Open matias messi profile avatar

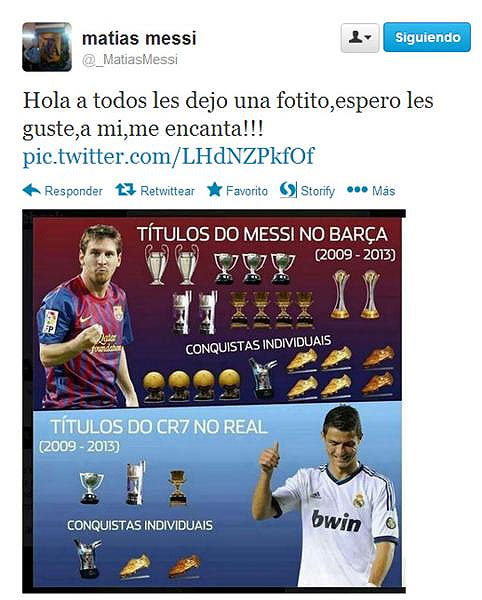(47, 47)
